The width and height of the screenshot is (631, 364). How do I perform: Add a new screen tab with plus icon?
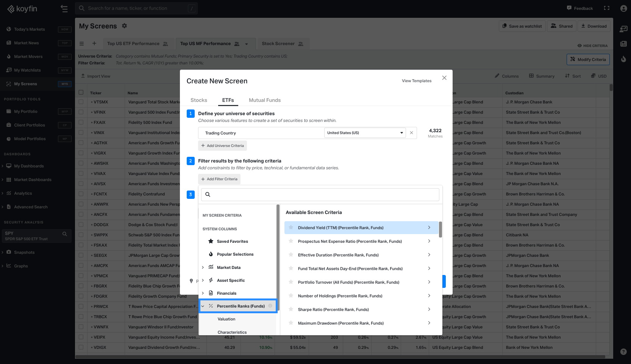(x=94, y=44)
